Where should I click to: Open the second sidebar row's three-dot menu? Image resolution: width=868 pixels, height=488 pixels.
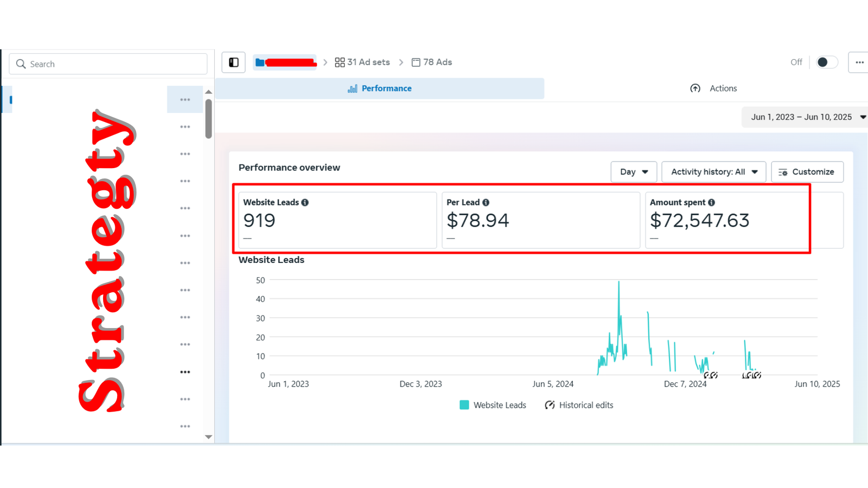[185, 127]
